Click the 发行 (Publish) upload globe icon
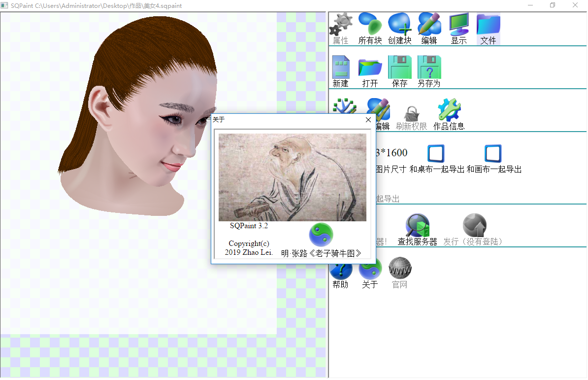Viewport: 588px width, 380px height. (x=474, y=226)
